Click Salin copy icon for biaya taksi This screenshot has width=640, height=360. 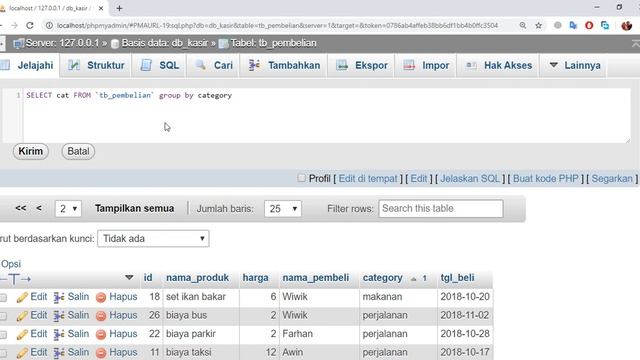(x=59, y=353)
